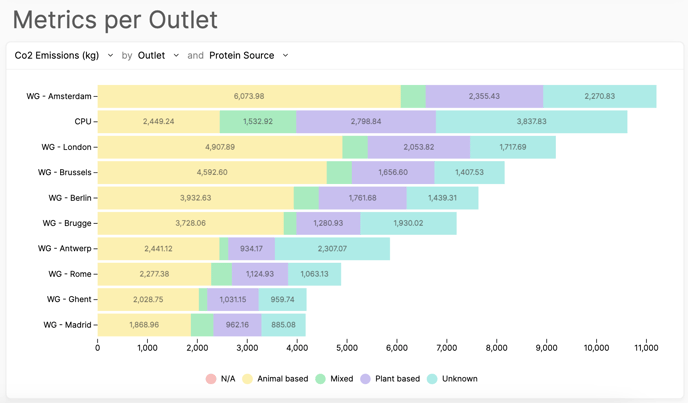Click the WG - Amsterdam axis label
Screen dimensions: 688x403
(59, 97)
